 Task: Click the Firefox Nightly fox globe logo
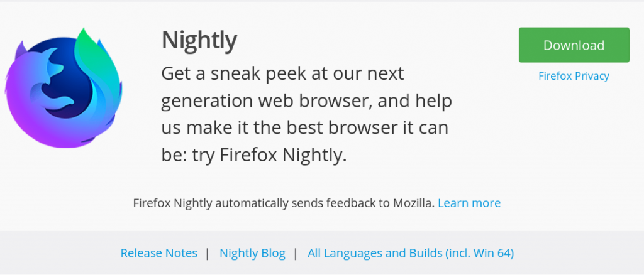point(64,88)
